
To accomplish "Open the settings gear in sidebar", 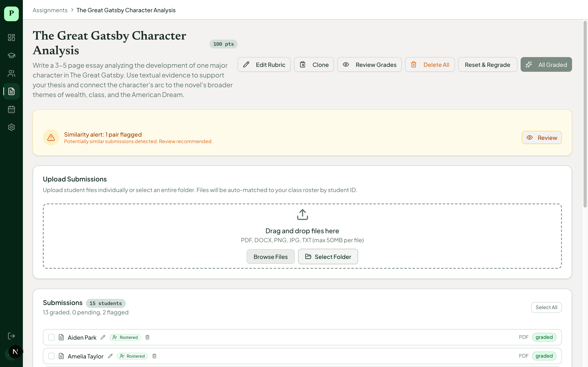I will pyautogui.click(x=11, y=127).
